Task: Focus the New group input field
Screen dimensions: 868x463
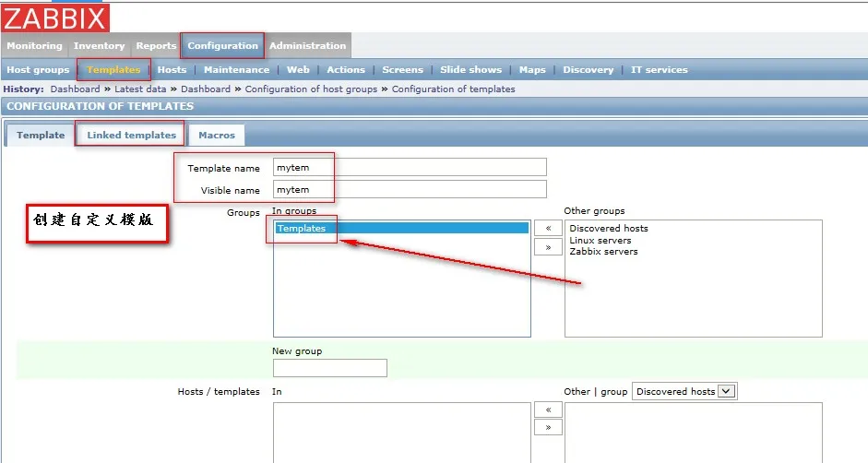Action: pyautogui.click(x=330, y=368)
